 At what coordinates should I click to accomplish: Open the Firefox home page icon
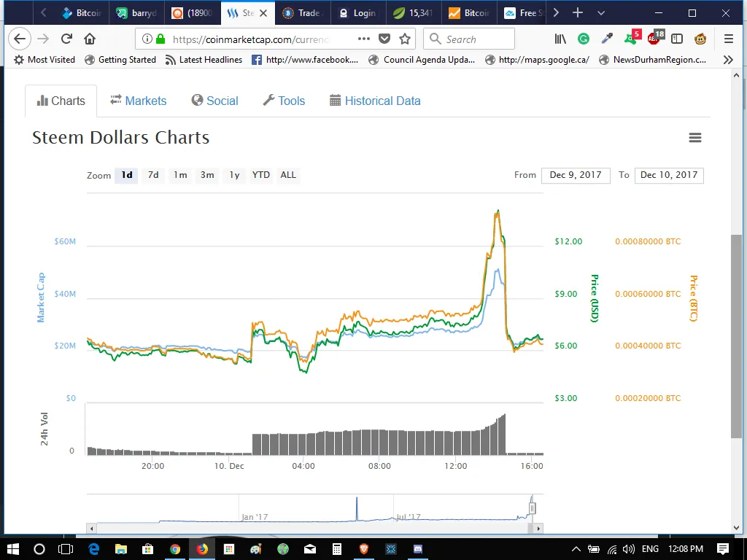tap(90, 39)
